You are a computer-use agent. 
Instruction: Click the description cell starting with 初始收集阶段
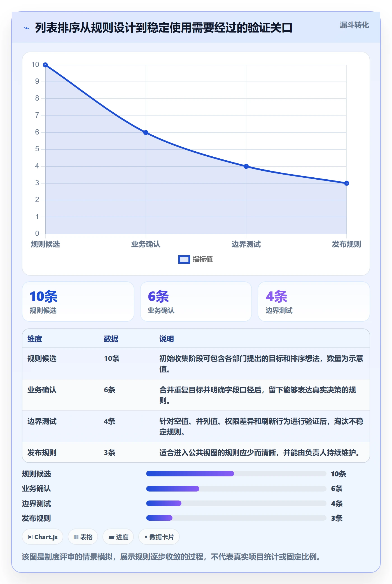click(262, 364)
